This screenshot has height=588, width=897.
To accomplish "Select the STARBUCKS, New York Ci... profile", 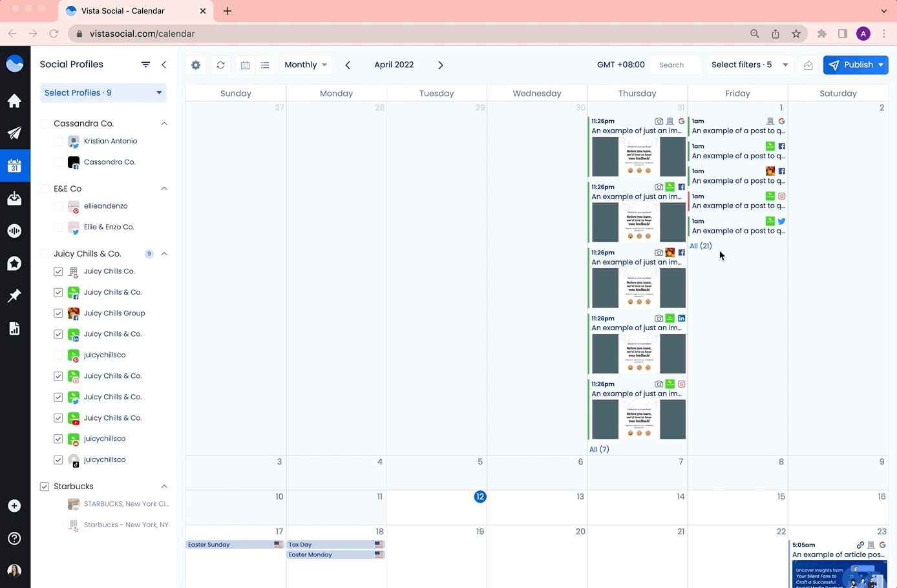I will (x=118, y=504).
